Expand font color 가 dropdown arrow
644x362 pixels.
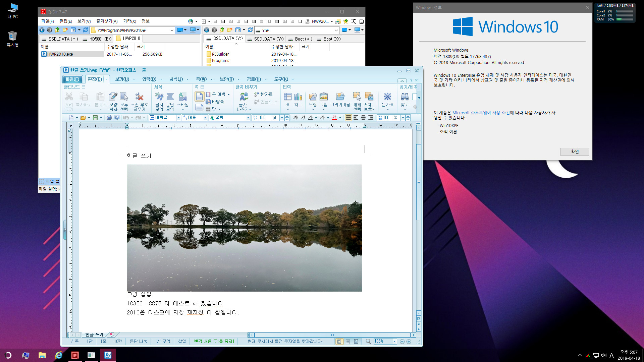pyautogui.click(x=340, y=118)
